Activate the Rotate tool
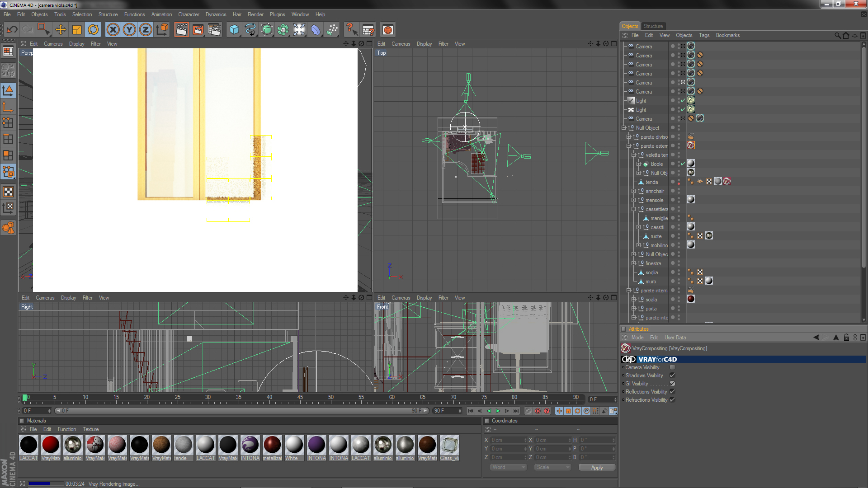This screenshot has width=868, height=488. pyautogui.click(x=93, y=30)
